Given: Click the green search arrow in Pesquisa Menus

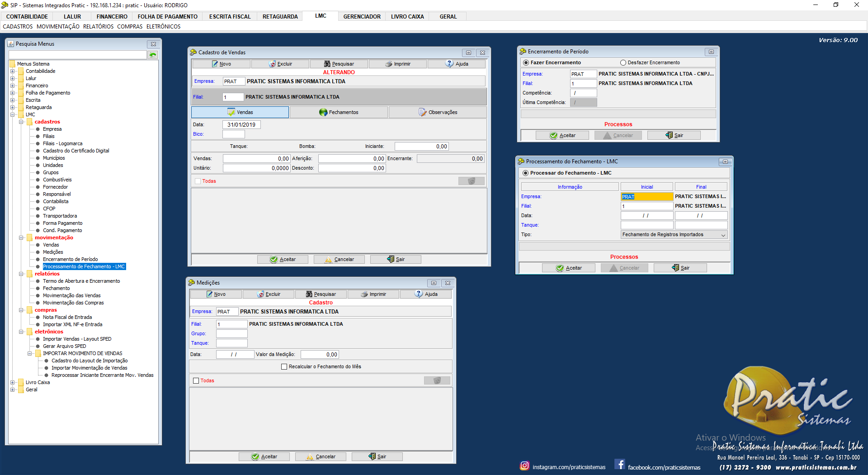Looking at the screenshot, I should coord(153,55).
